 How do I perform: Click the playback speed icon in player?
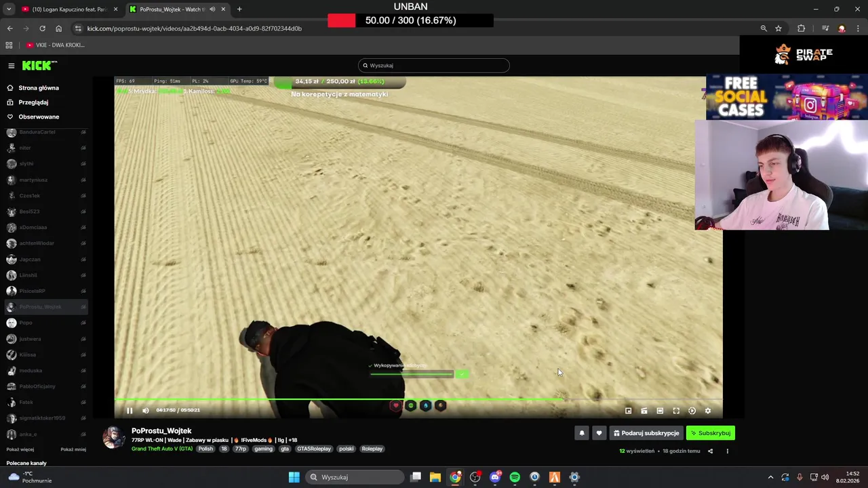[692, 411]
